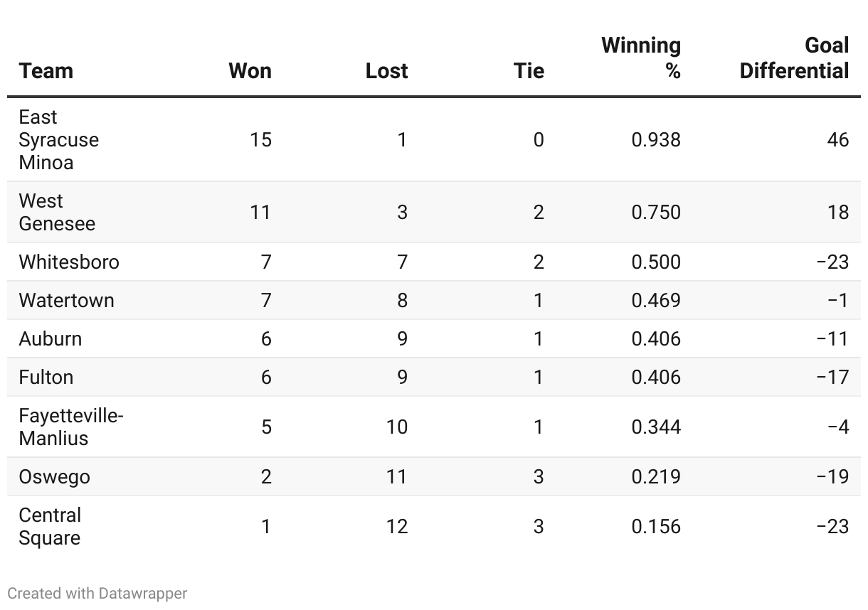Select the East Syracuse Minoa team name

tap(58, 139)
